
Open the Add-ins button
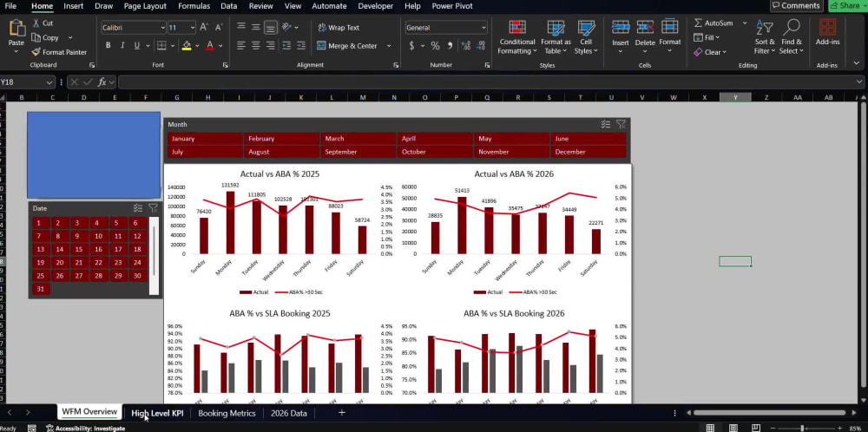827,32
